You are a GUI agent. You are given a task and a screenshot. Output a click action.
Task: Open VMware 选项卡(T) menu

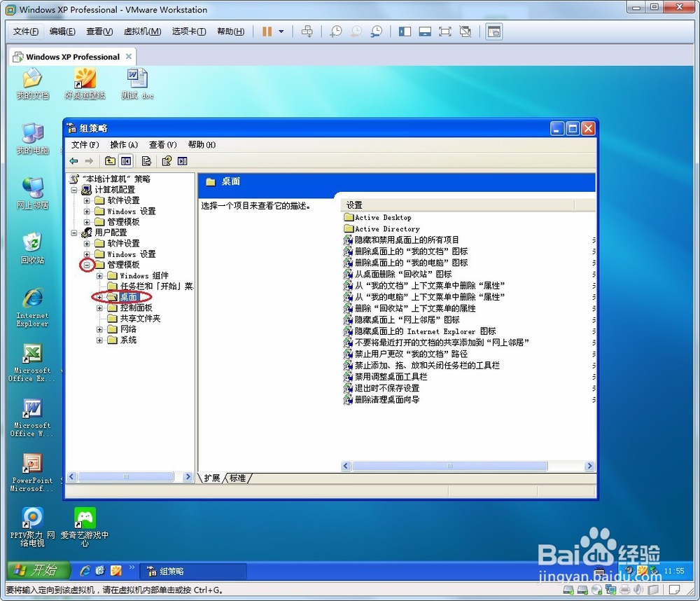(x=189, y=32)
